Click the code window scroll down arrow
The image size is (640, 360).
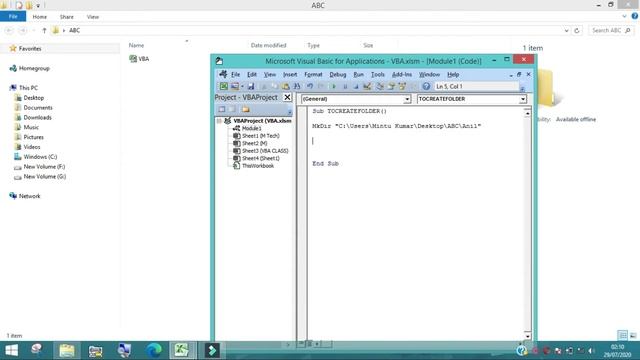(527, 336)
